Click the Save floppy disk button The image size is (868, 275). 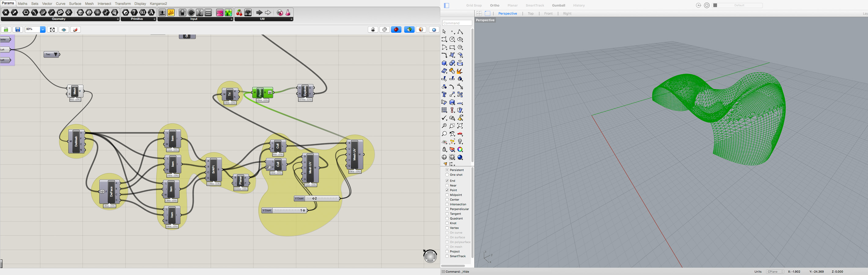pyautogui.click(x=18, y=30)
